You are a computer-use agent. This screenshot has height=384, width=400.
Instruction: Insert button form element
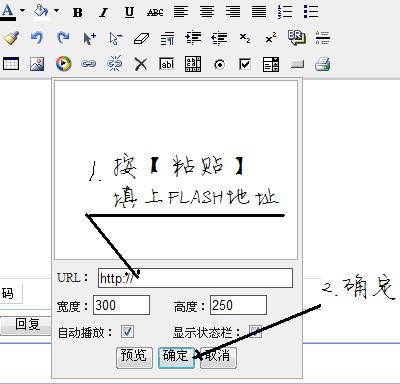(297, 64)
